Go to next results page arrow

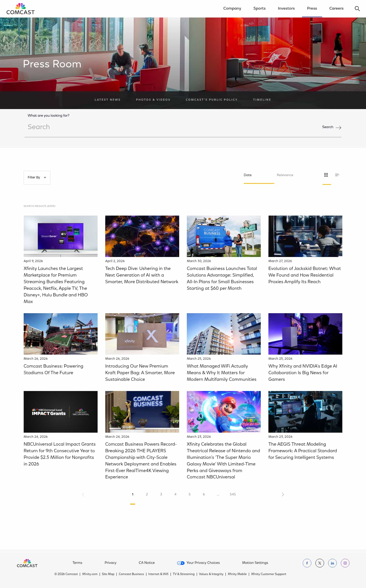point(283,494)
